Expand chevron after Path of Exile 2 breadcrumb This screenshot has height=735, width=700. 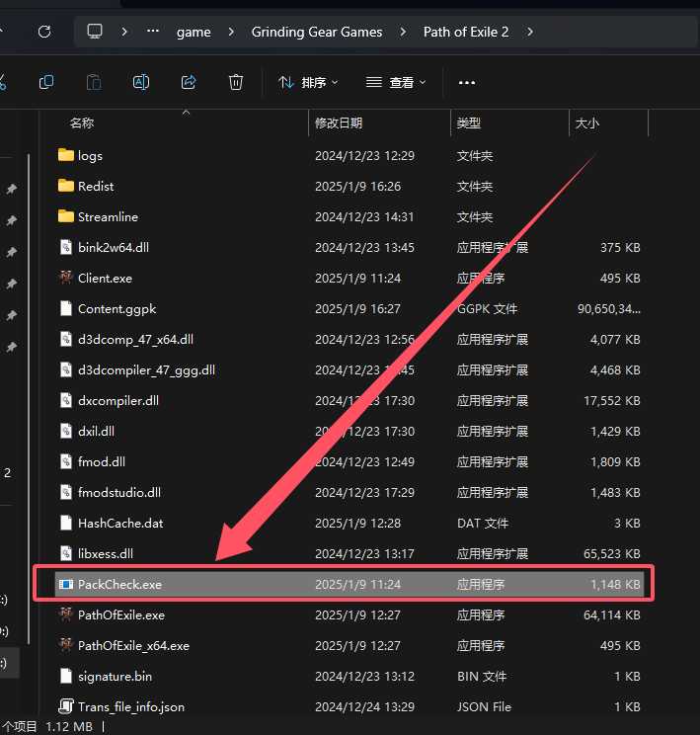[530, 32]
